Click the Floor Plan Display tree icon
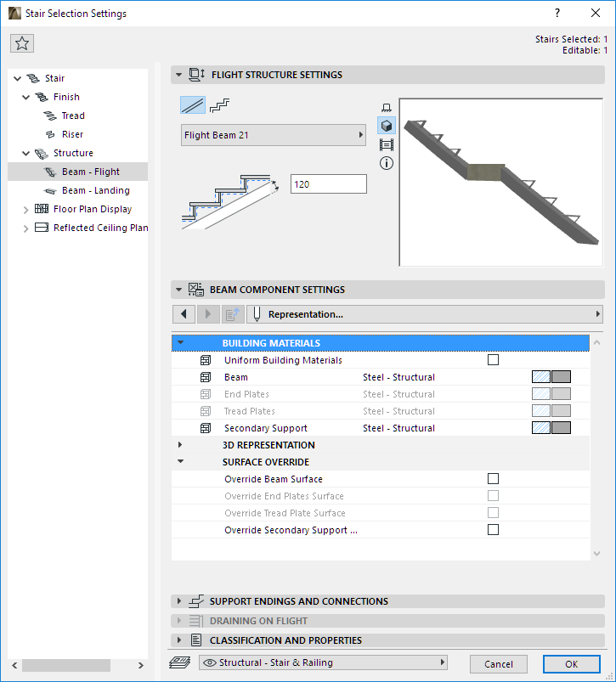The height and width of the screenshot is (682, 616). [x=42, y=209]
